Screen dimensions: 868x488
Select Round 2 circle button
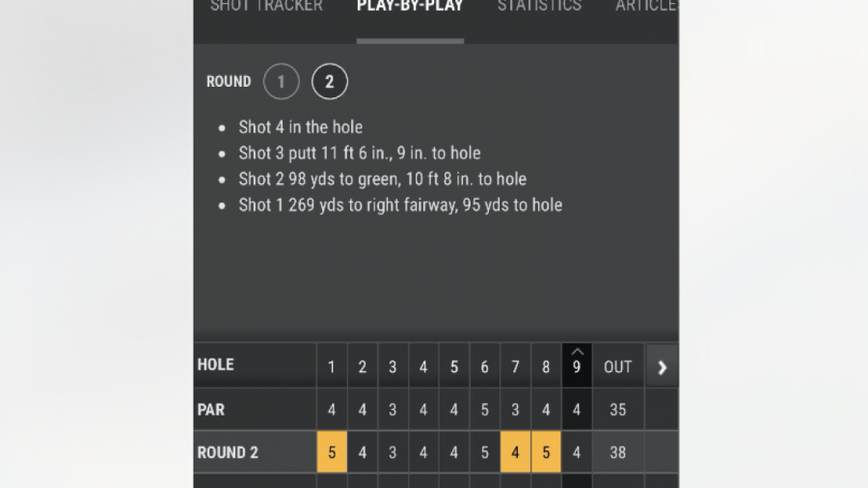pos(330,82)
